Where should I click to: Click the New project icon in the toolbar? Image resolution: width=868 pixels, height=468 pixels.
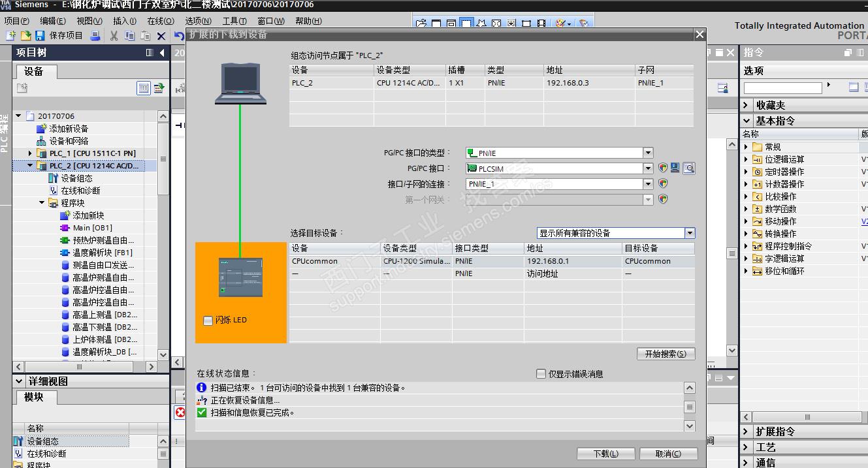pyautogui.click(x=10, y=35)
